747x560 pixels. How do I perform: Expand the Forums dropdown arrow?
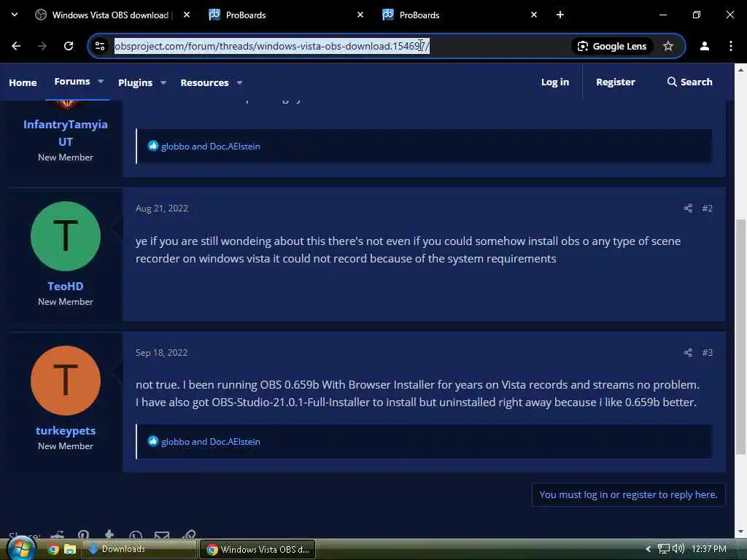[x=101, y=82]
